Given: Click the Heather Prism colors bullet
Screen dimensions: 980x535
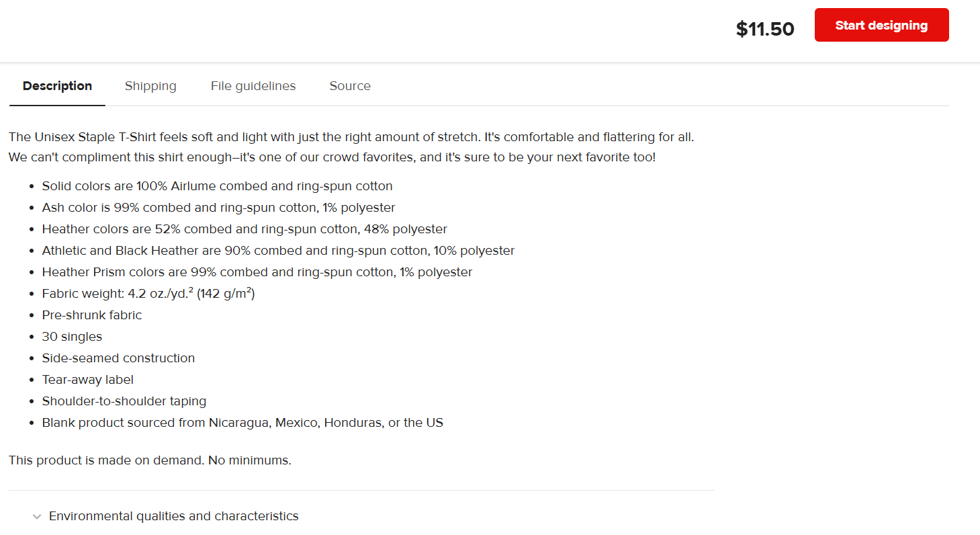Looking at the screenshot, I should [257, 272].
